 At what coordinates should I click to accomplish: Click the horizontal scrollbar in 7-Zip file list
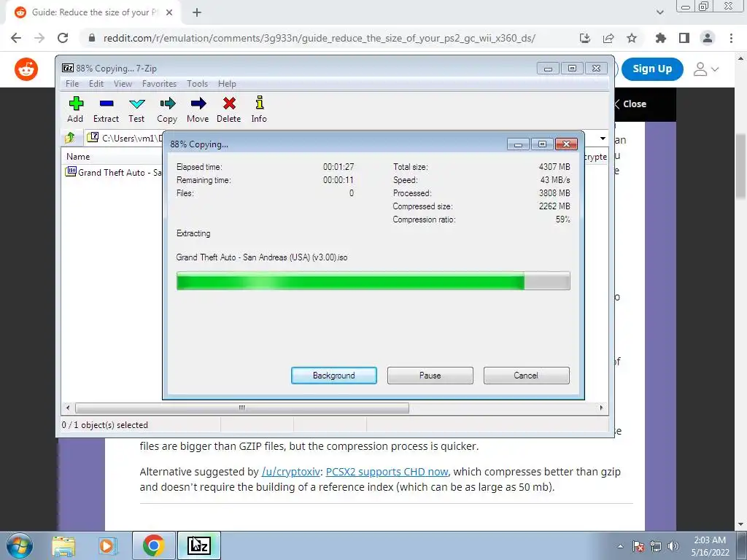point(242,408)
